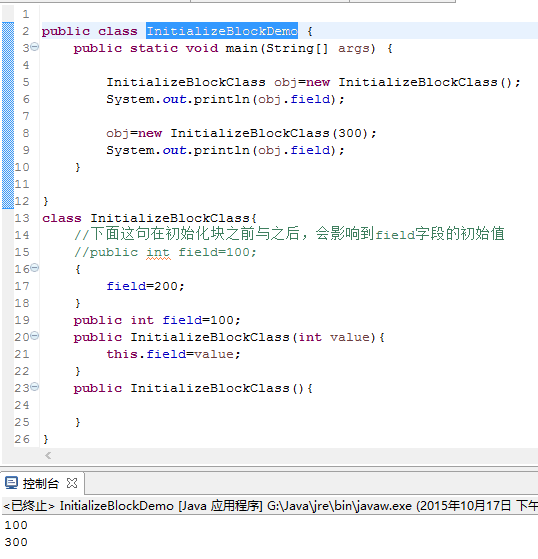538x559 pixels.
Task: Click first System.out.println(obj.field); on line 6
Action: (225, 99)
